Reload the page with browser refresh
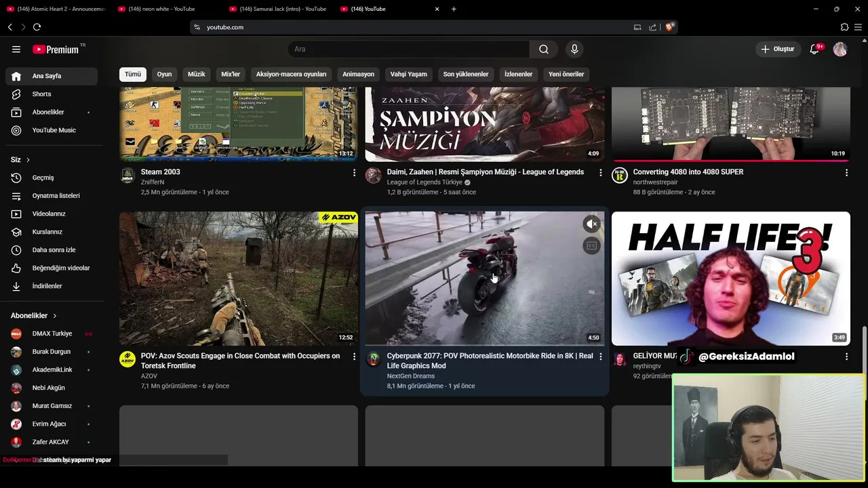The width and height of the screenshot is (868, 488). coord(37,27)
